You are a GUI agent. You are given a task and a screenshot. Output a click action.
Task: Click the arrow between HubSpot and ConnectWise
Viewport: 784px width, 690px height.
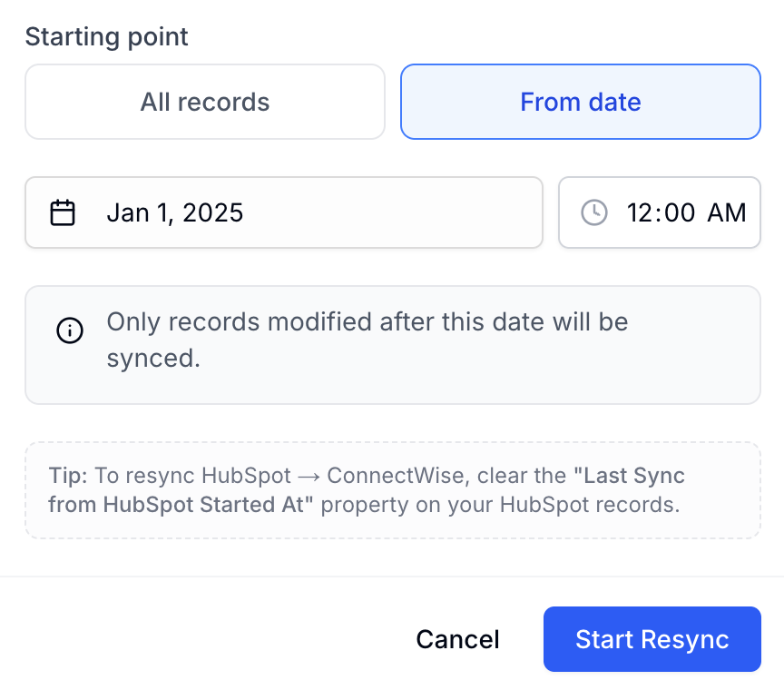309,477
